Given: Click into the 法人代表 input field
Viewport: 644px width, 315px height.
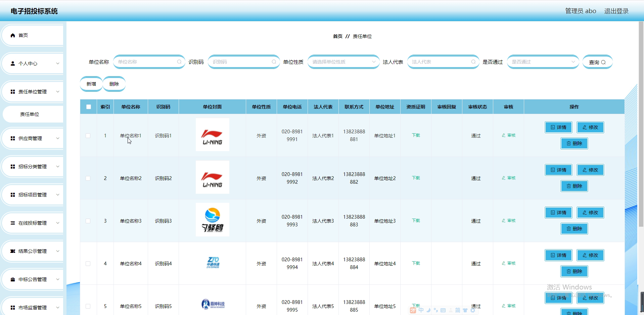Looking at the screenshot, I should (x=443, y=62).
